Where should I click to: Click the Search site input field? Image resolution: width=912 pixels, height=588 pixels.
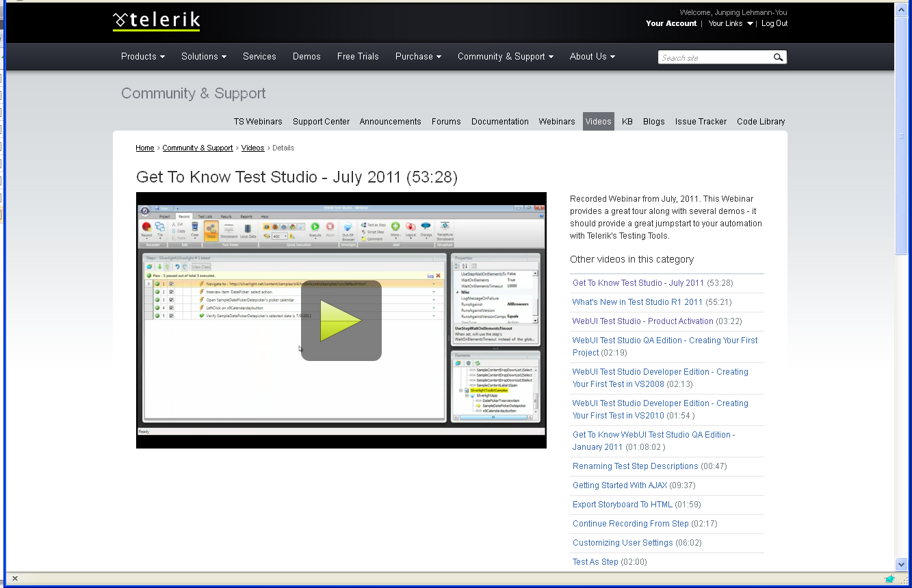click(715, 57)
